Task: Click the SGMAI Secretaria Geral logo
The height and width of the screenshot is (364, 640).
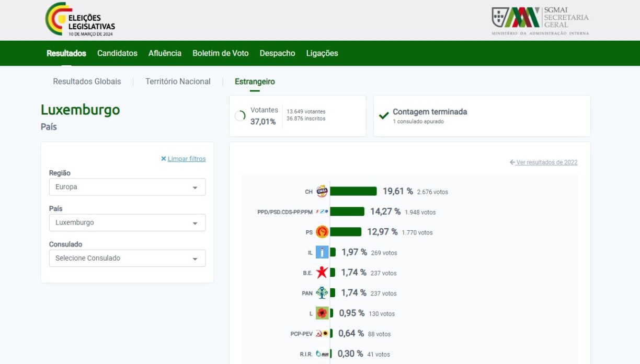Action: coord(540,20)
